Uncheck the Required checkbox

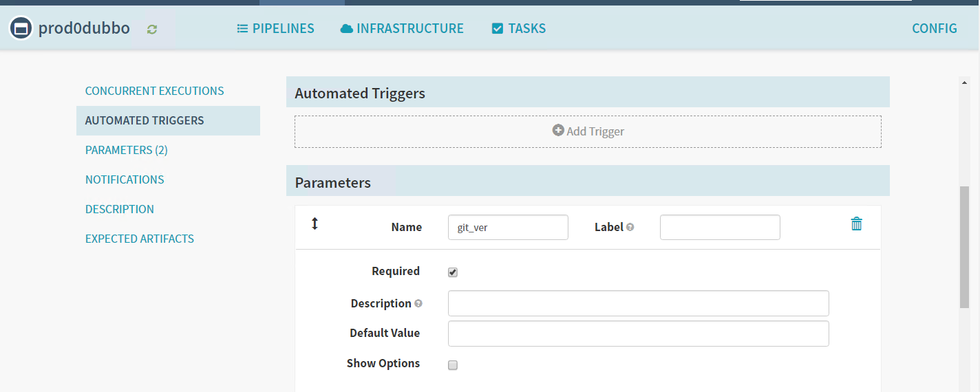point(453,272)
